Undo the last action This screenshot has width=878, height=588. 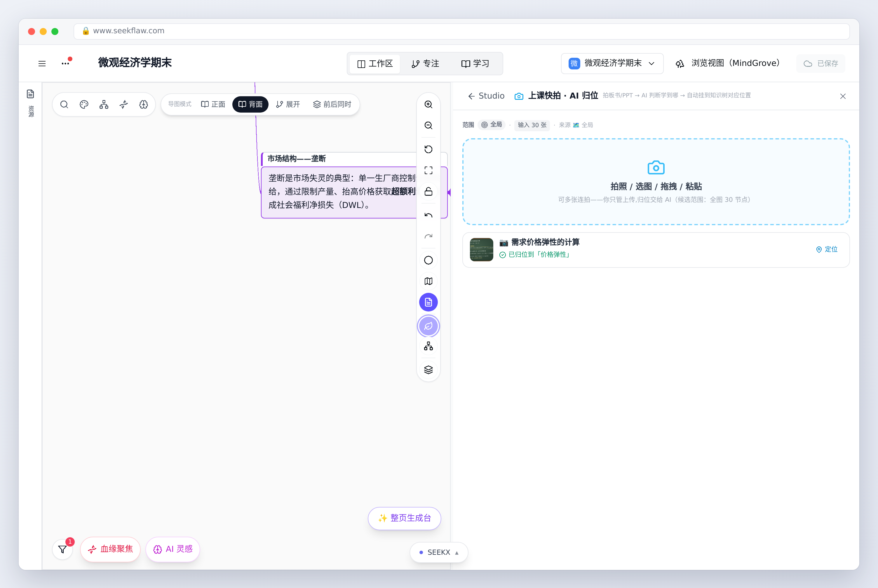pos(428,215)
